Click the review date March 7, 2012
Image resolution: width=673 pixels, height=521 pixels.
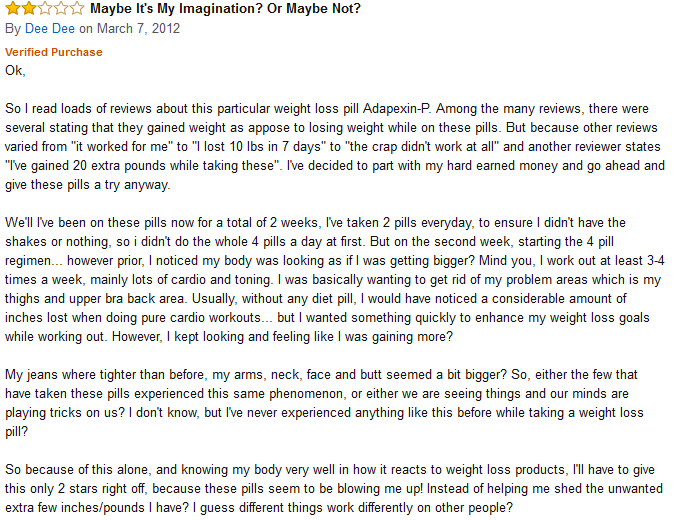tap(138, 28)
